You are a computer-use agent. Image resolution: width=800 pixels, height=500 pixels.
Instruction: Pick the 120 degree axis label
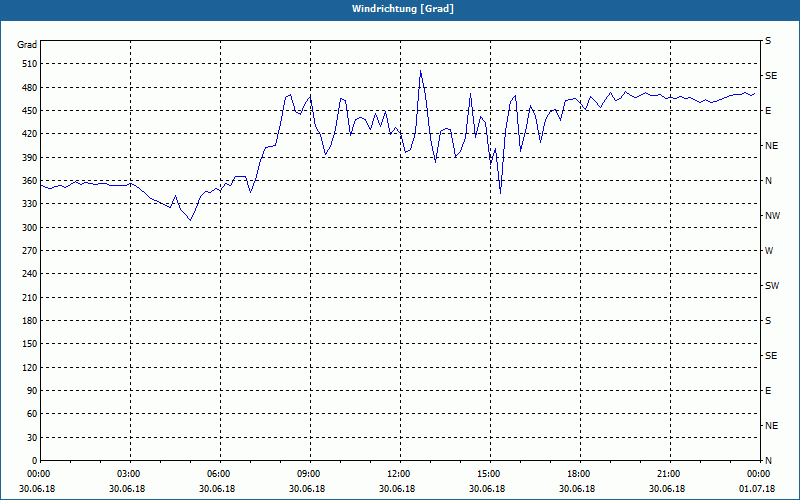[30, 367]
